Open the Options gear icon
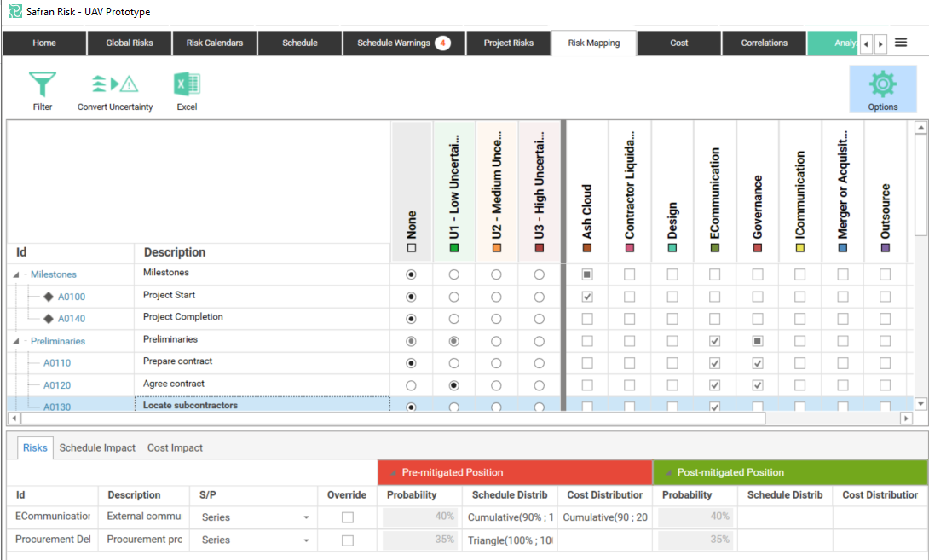This screenshot has height=560, width=929. coord(882,84)
